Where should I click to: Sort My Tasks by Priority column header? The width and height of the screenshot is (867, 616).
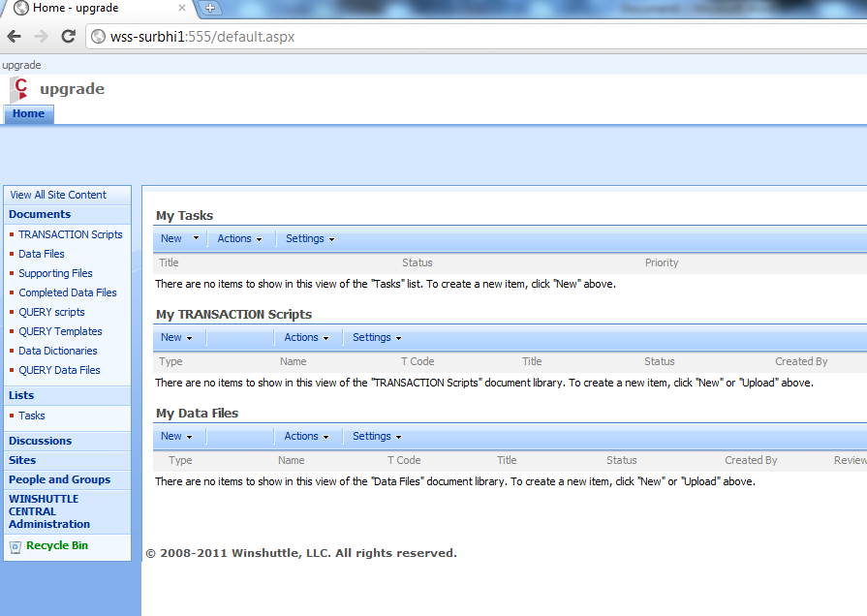tap(662, 262)
